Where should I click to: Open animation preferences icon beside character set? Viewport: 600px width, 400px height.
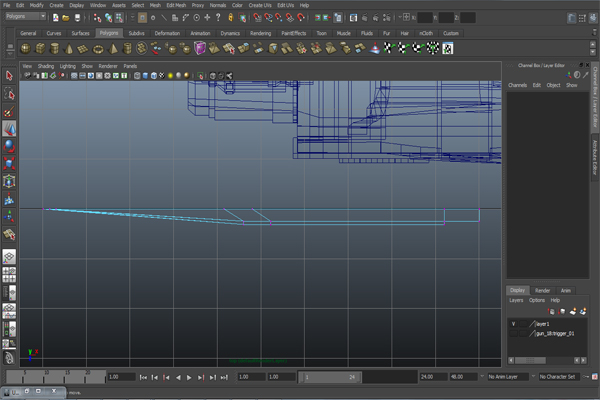click(x=595, y=377)
